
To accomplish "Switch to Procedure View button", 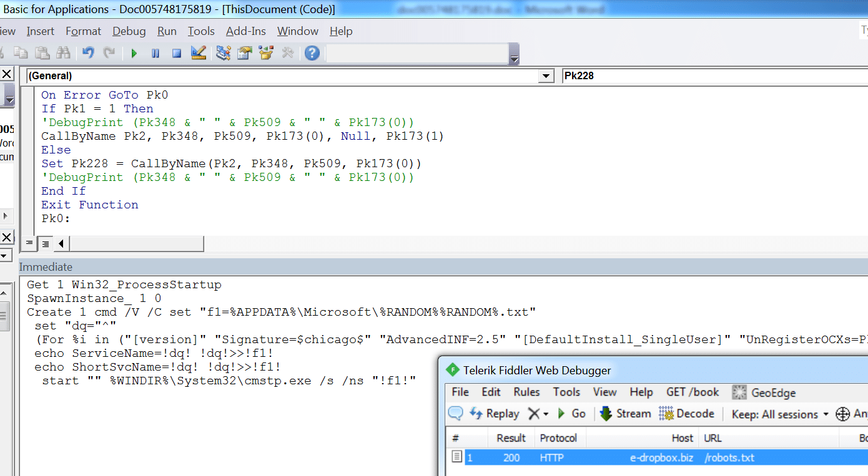I will 29,243.
